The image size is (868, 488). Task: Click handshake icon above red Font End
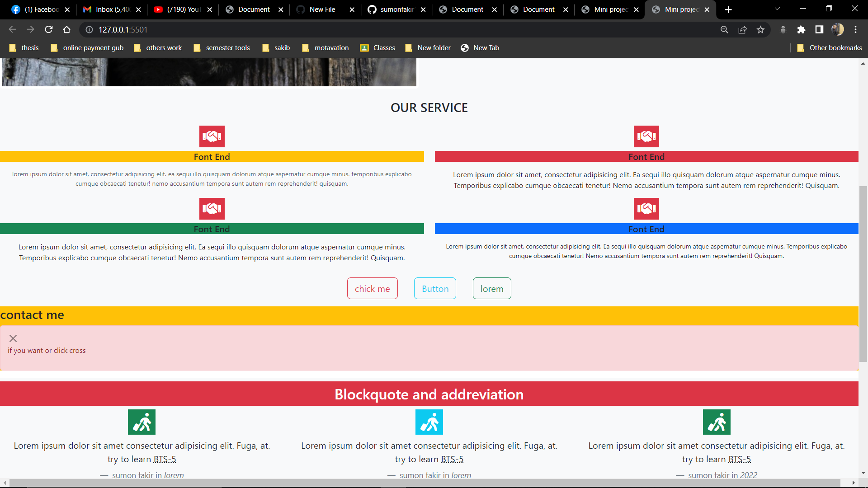tap(646, 136)
